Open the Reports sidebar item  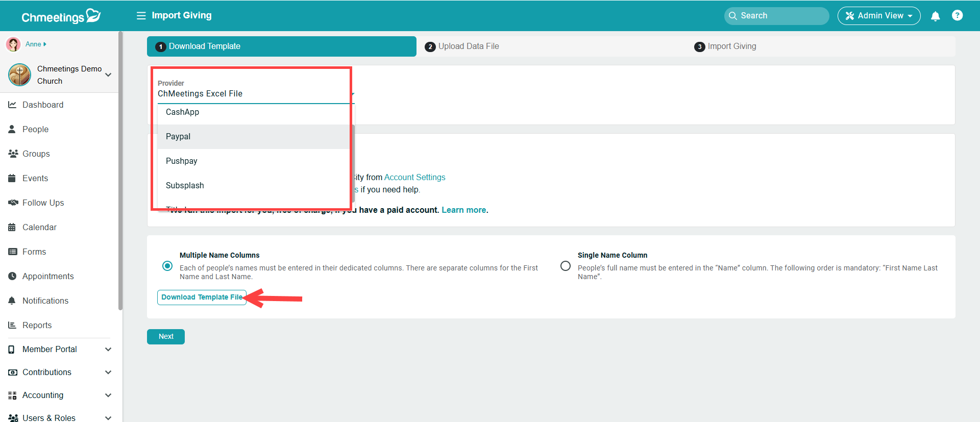point(37,325)
